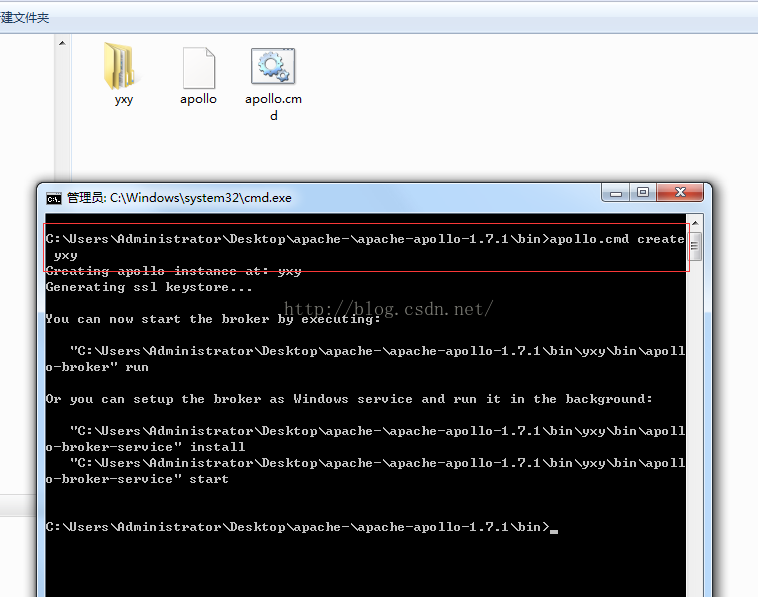
Task: Maximize the cmd.exe window
Action: point(642,192)
